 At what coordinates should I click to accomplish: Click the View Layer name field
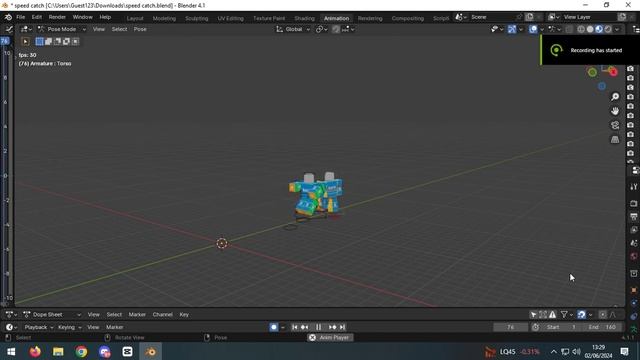589,17
